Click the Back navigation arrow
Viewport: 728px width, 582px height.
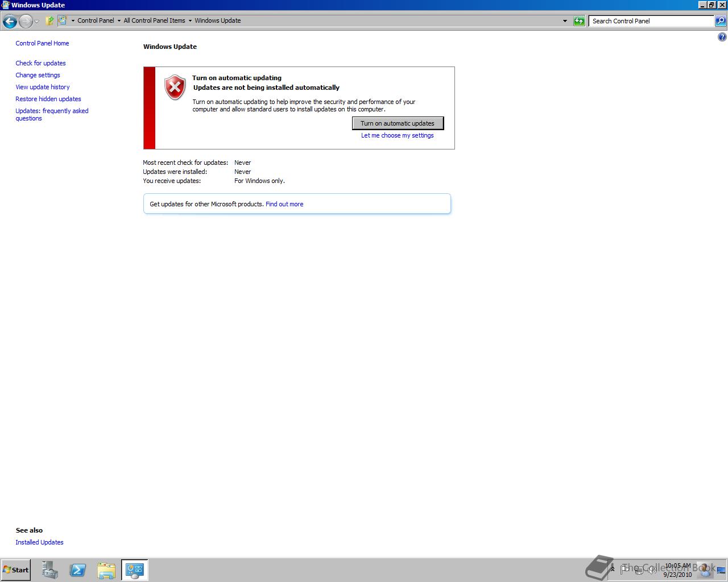10,22
